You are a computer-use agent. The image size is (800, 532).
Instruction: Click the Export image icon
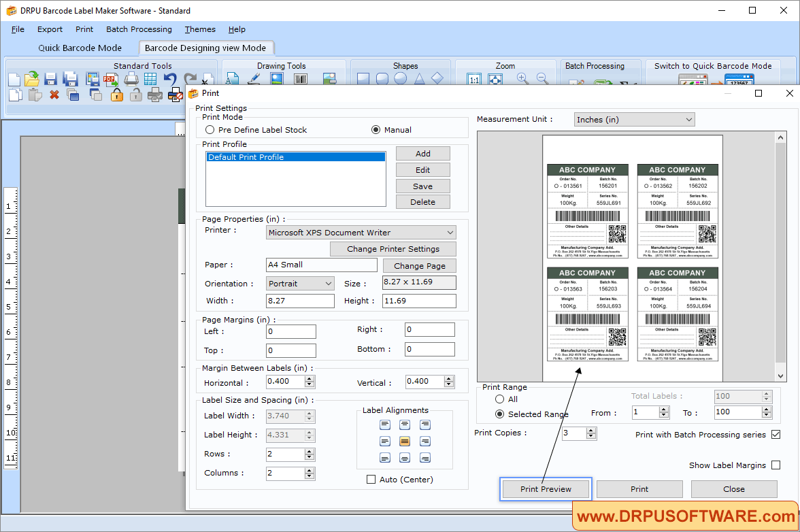pos(93,79)
